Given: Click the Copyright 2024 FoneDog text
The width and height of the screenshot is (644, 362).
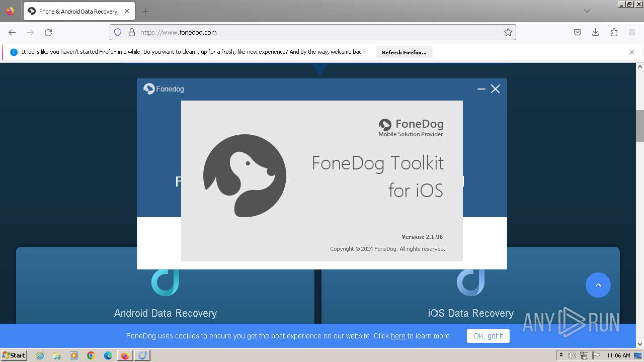Looking at the screenshot, I should pos(387,249).
